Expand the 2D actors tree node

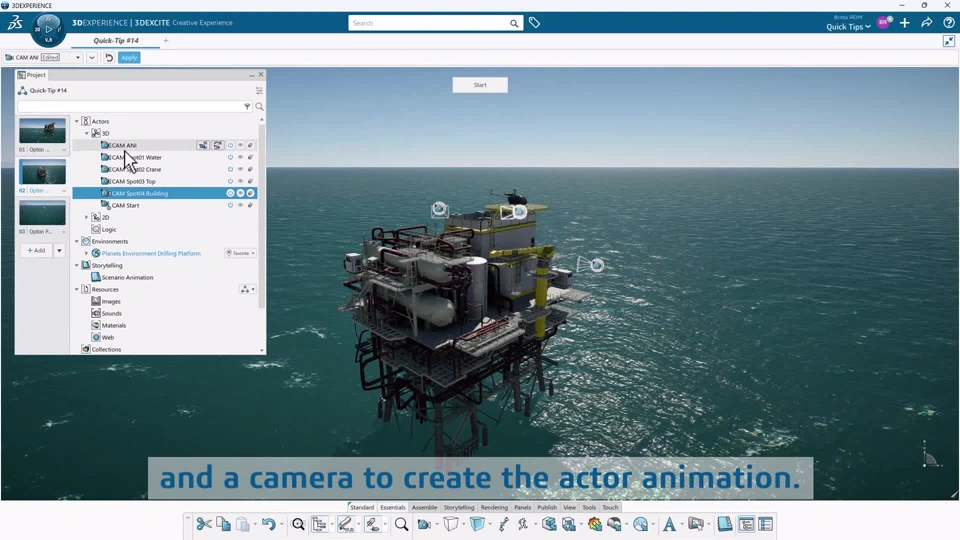pyautogui.click(x=87, y=217)
